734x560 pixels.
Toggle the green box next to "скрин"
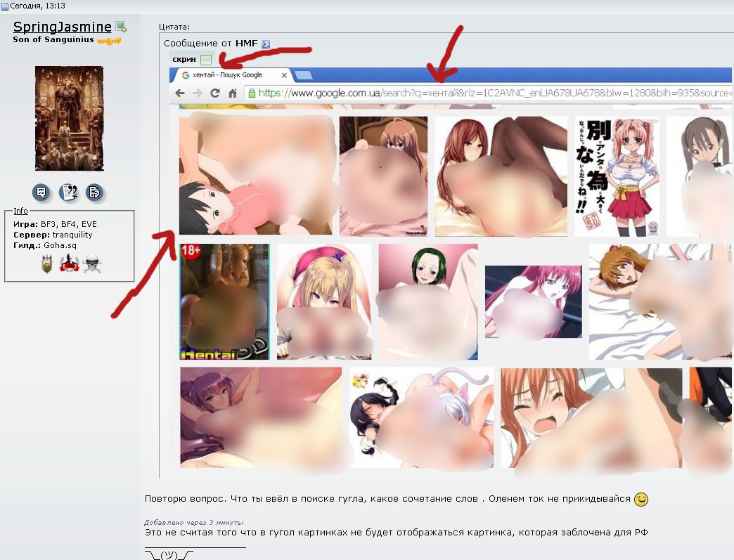(x=205, y=60)
